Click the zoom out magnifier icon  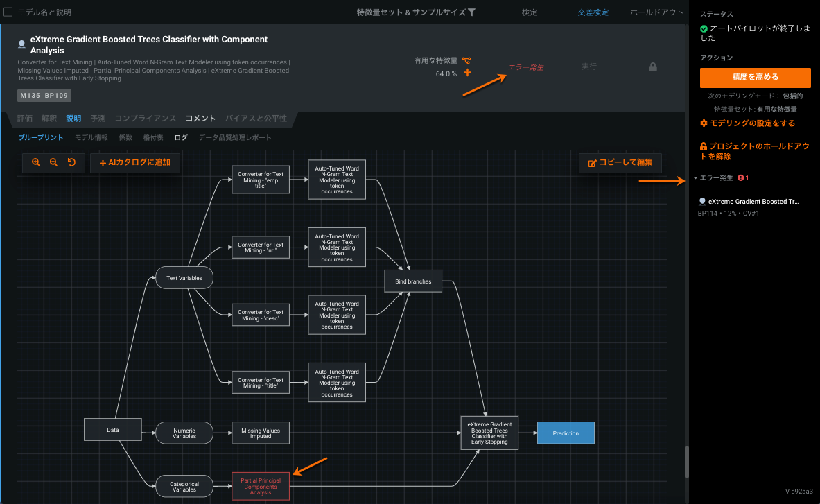tap(53, 162)
